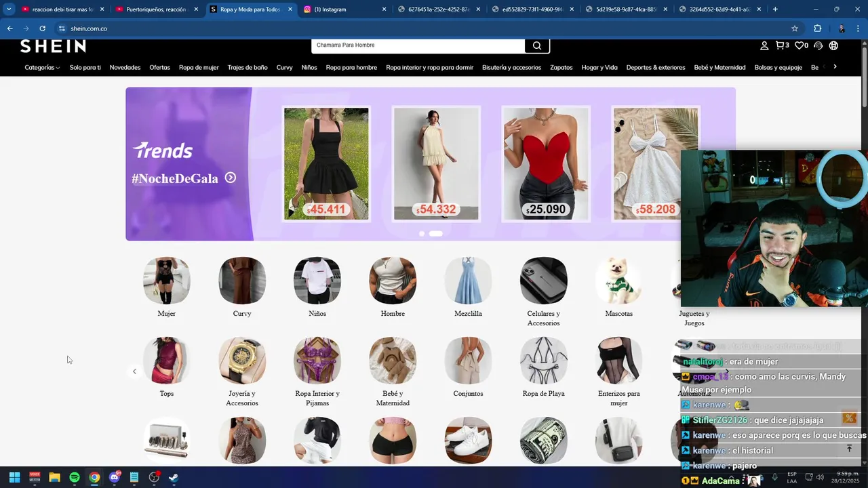This screenshot has width=868, height=488.
Task: Show previous category icons with left arrow
Action: tap(134, 371)
